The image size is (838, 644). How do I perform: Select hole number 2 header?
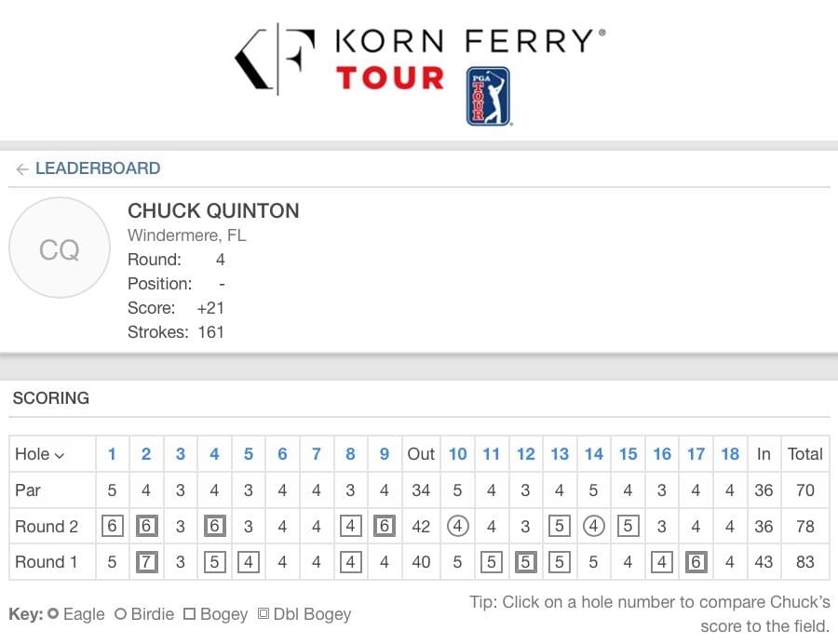coord(146,454)
